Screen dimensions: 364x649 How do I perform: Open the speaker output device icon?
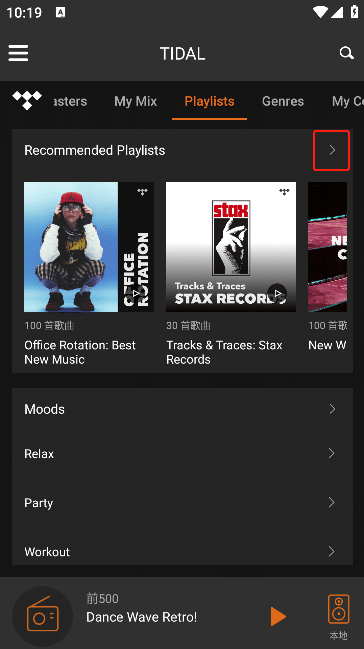tap(338, 609)
